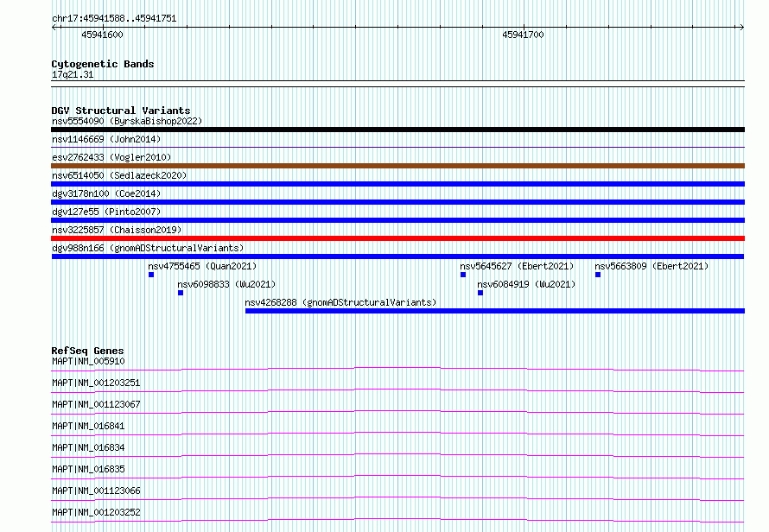Open the nsv5663809 (Ebert2021) label
769x532 pixels.
point(651,266)
